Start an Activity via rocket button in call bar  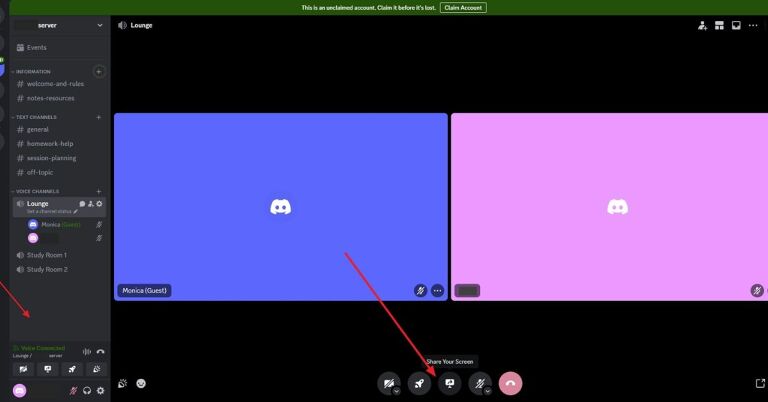pos(419,383)
